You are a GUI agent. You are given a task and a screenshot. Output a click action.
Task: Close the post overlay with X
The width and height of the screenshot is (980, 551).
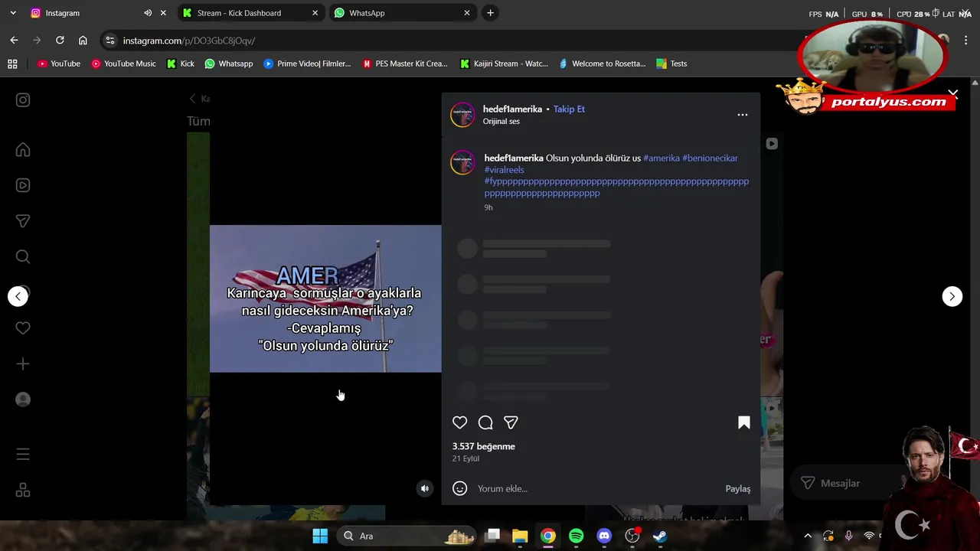pos(952,94)
